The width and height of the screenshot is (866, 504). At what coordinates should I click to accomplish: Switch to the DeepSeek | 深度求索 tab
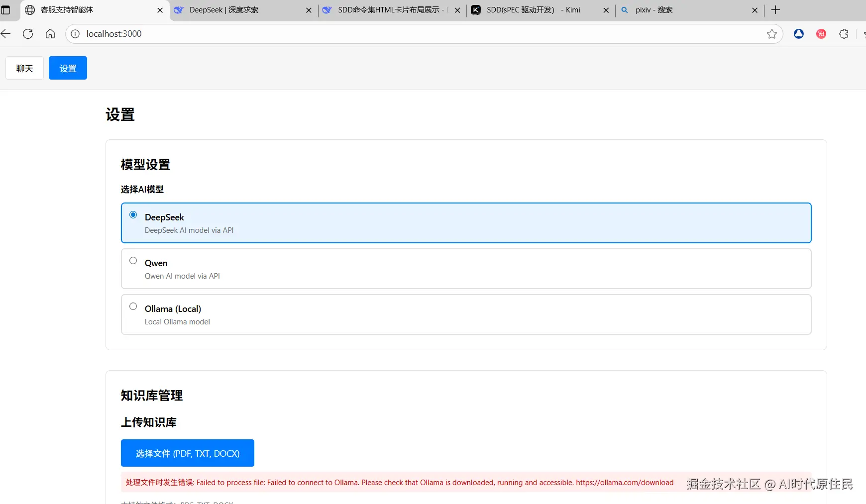(243, 10)
